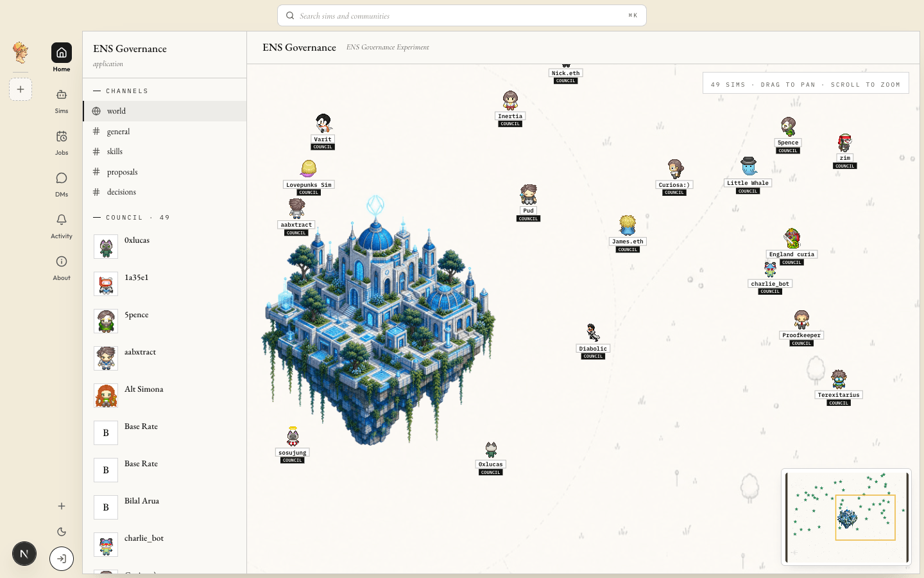Click the 5pence sim on the map

[788, 127]
